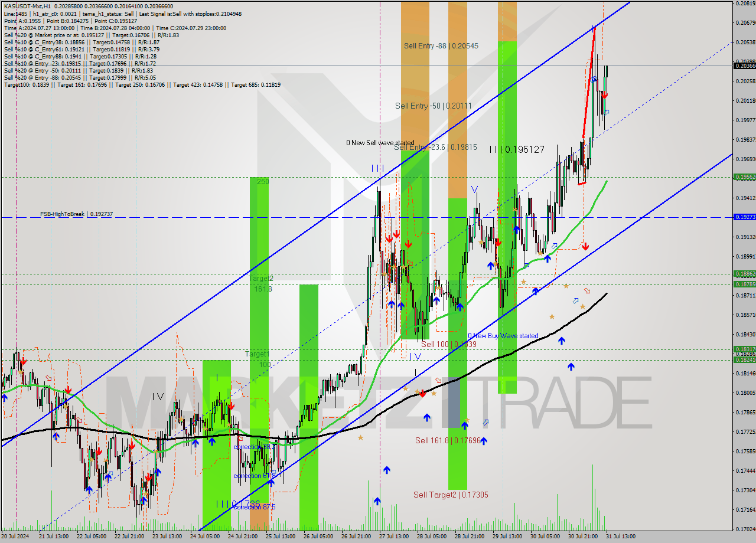This screenshot has width=756, height=543.
Task: Click the 0.20679 price axis value
Action: 745,22
